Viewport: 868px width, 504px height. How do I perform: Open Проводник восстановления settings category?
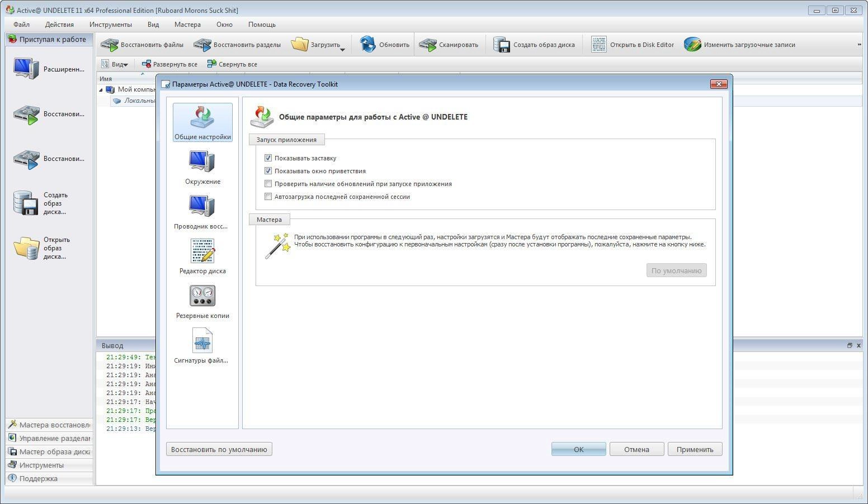tap(202, 212)
